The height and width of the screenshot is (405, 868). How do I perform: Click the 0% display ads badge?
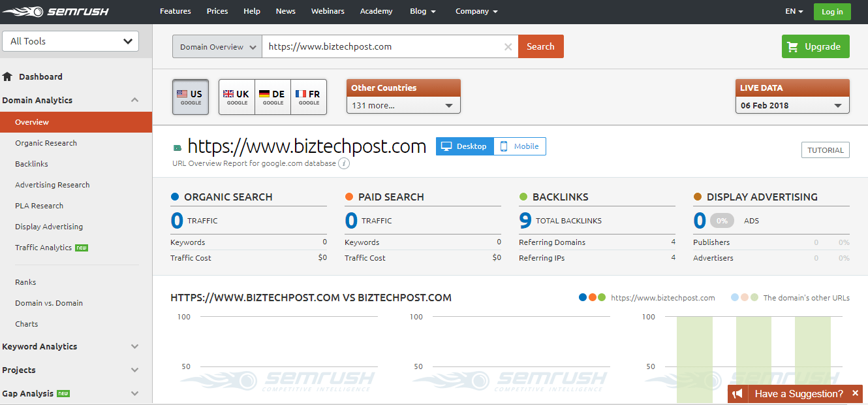click(x=722, y=221)
